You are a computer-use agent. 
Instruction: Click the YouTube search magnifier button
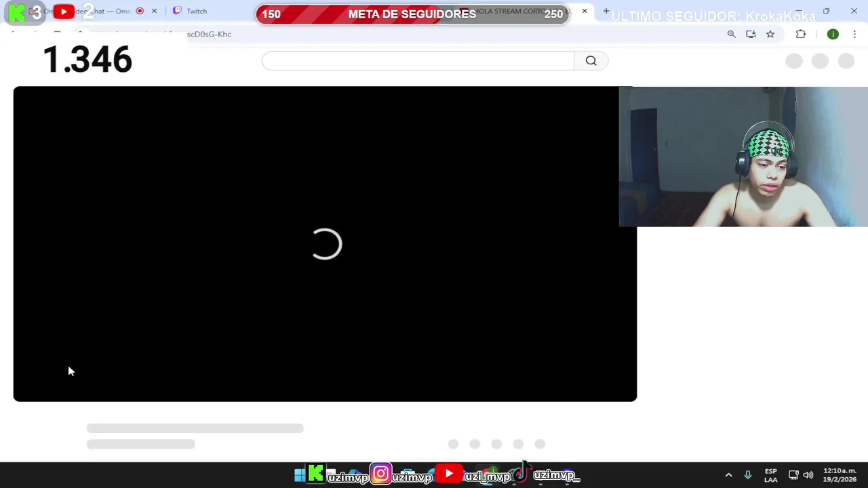(x=591, y=61)
